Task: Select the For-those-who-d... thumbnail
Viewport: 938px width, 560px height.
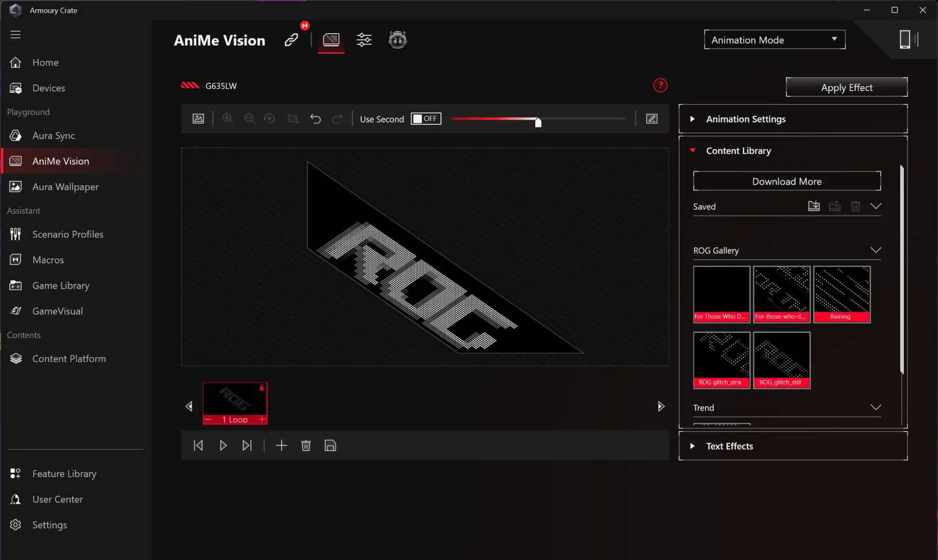Action: point(782,294)
